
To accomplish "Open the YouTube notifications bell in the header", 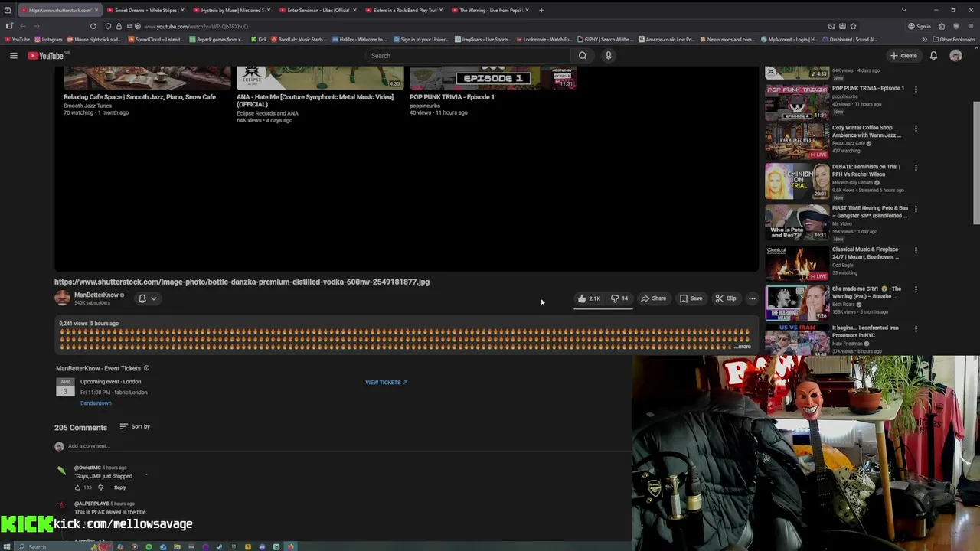I will pyautogui.click(x=933, y=56).
